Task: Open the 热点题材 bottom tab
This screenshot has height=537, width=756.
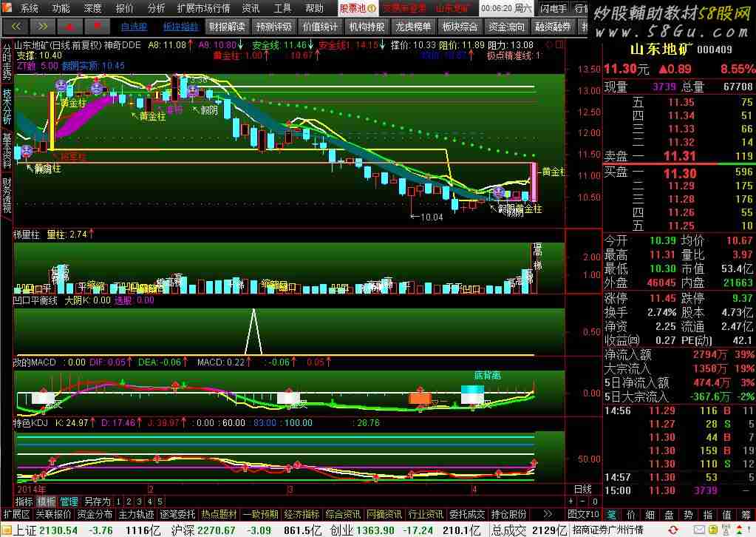Action: click(x=219, y=514)
